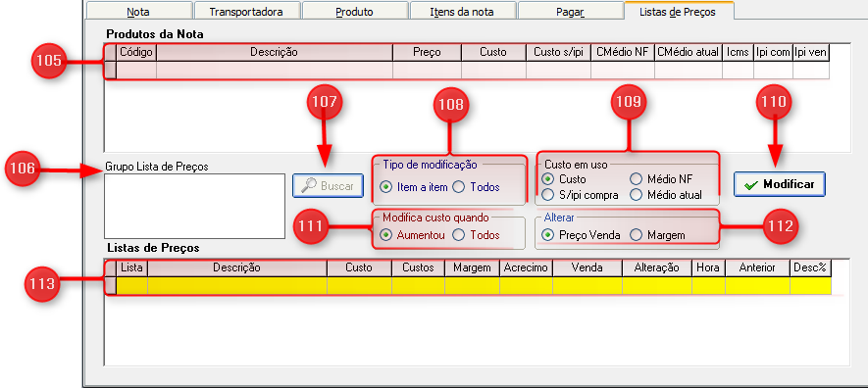This screenshot has height=388, width=868.
Task: Select Custo under Custo em uso
Action: tap(564, 179)
